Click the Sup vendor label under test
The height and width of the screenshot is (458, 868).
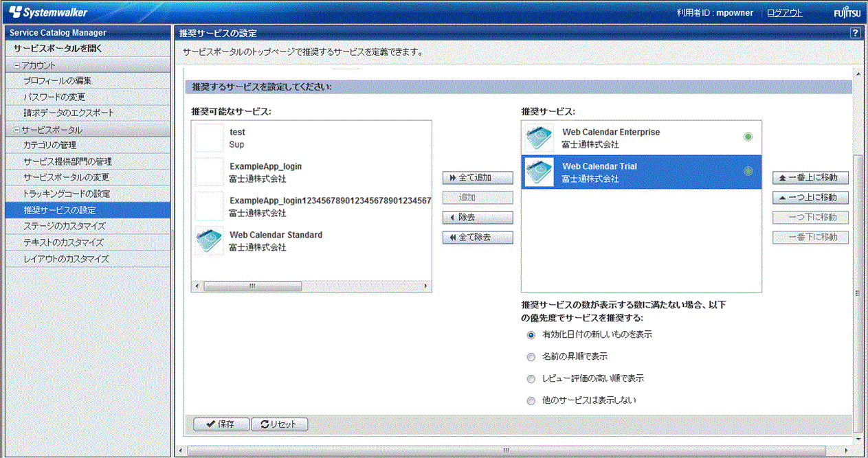click(x=236, y=145)
